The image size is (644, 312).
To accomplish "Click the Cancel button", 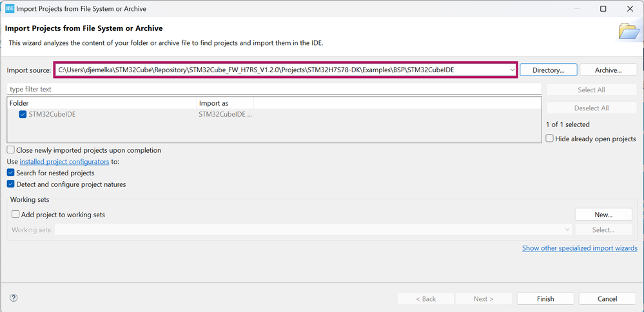I will point(607,299).
